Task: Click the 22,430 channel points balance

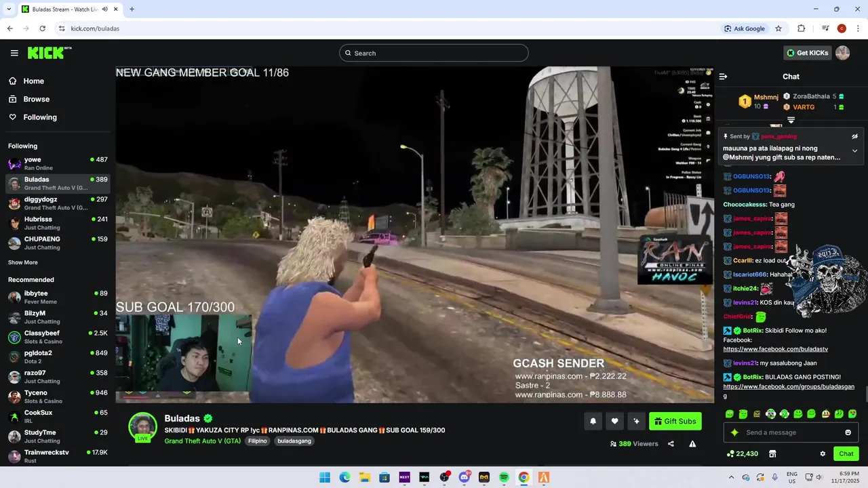Action: (x=743, y=453)
